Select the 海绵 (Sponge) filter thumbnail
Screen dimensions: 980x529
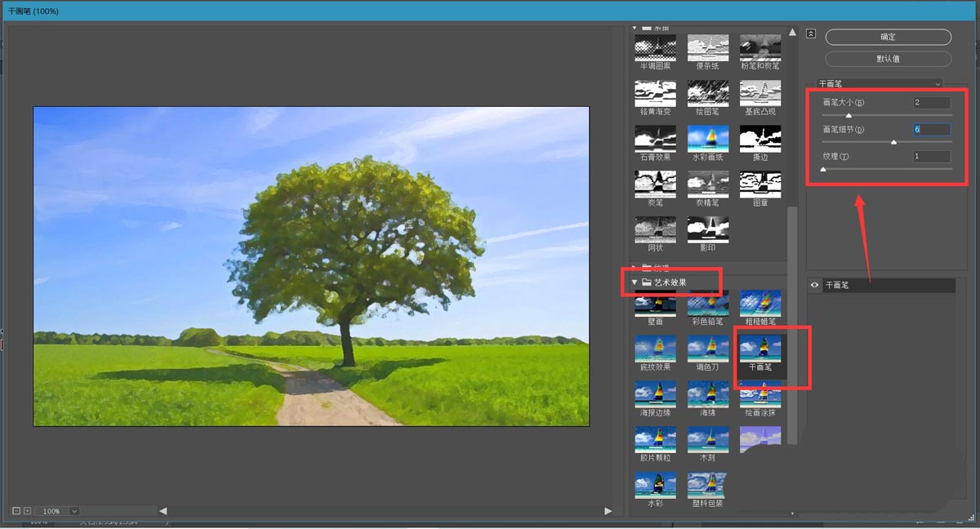pyautogui.click(x=707, y=394)
